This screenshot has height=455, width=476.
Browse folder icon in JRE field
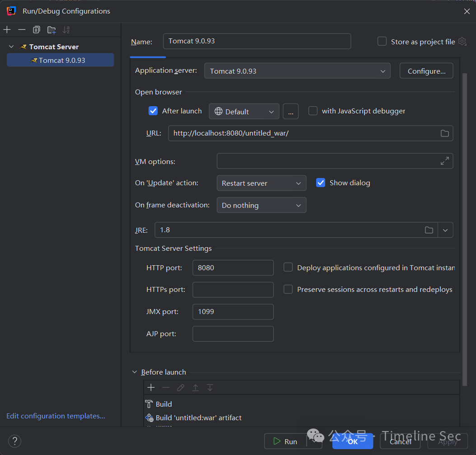coord(429,230)
